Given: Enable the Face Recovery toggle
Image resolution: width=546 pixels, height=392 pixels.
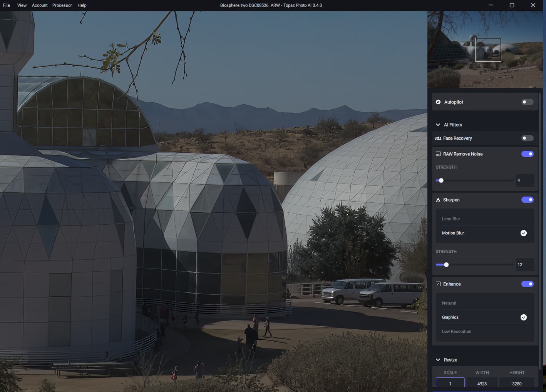Looking at the screenshot, I should pyautogui.click(x=527, y=138).
